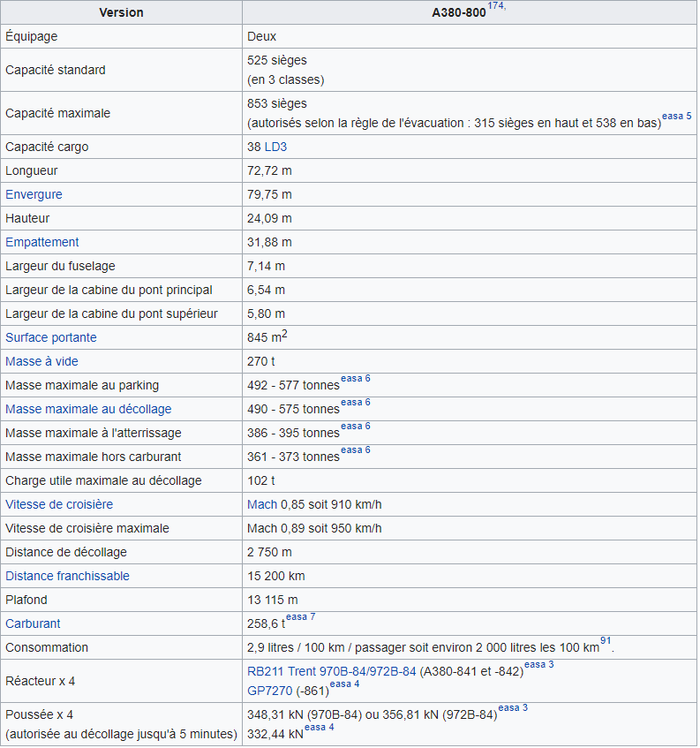Select the Capacité maximale label
The width and height of the screenshot is (700, 748).
point(57,113)
